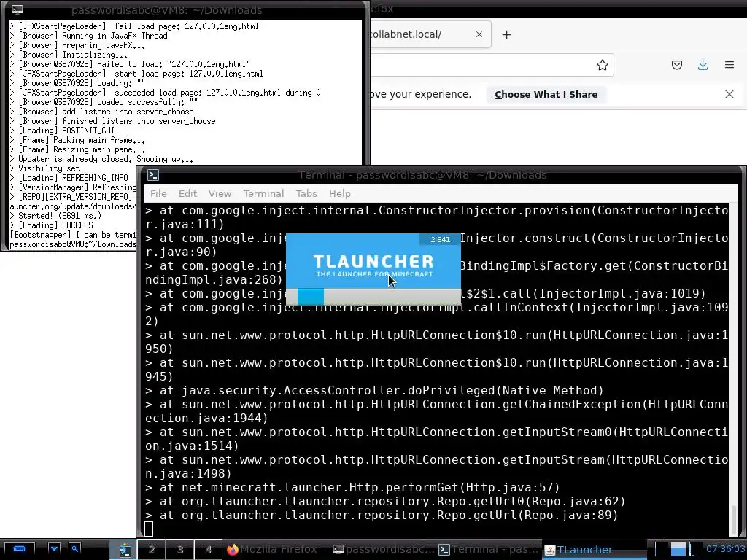Activate the Terminal taskbar entry
The image size is (747, 560).
(x=489, y=550)
